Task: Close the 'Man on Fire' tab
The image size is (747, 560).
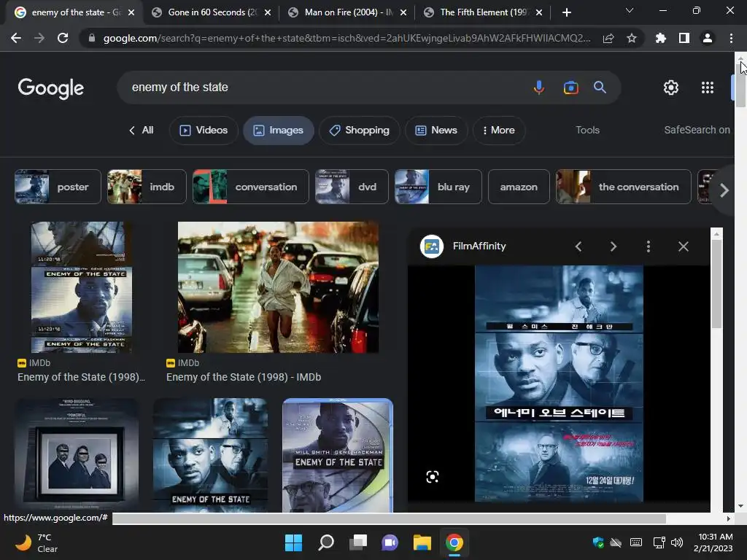Action: coord(403,12)
